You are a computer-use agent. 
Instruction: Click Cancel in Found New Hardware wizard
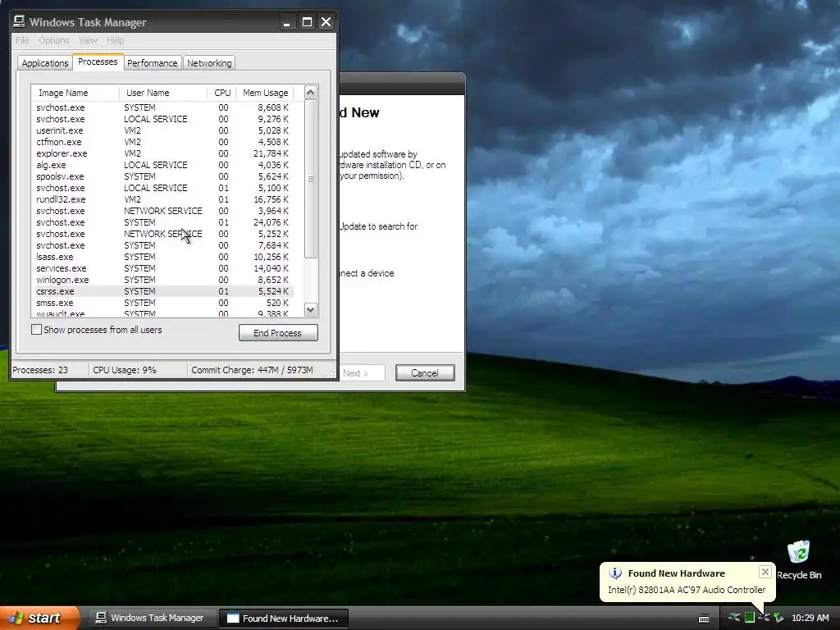pyautogui.click(x=425, y=373)
